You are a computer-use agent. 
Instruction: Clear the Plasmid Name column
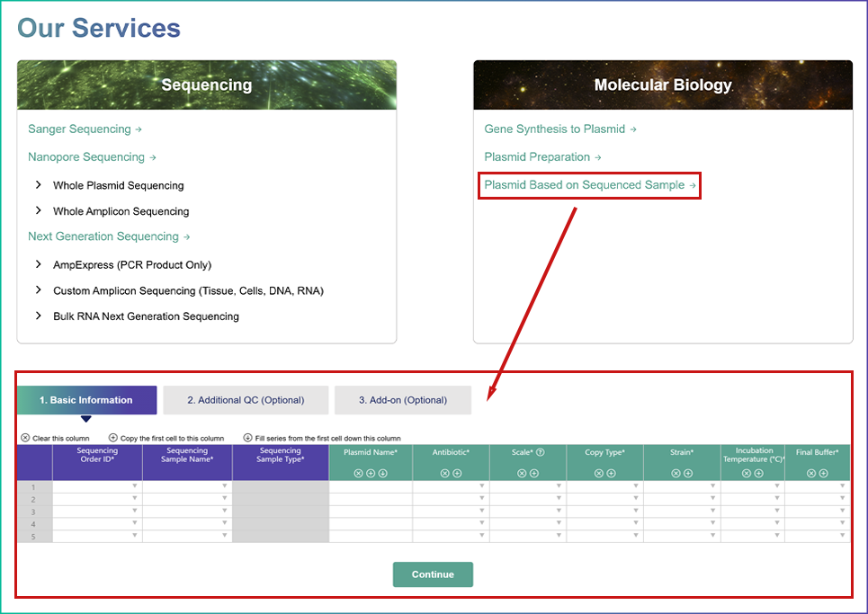pos(358,473)
